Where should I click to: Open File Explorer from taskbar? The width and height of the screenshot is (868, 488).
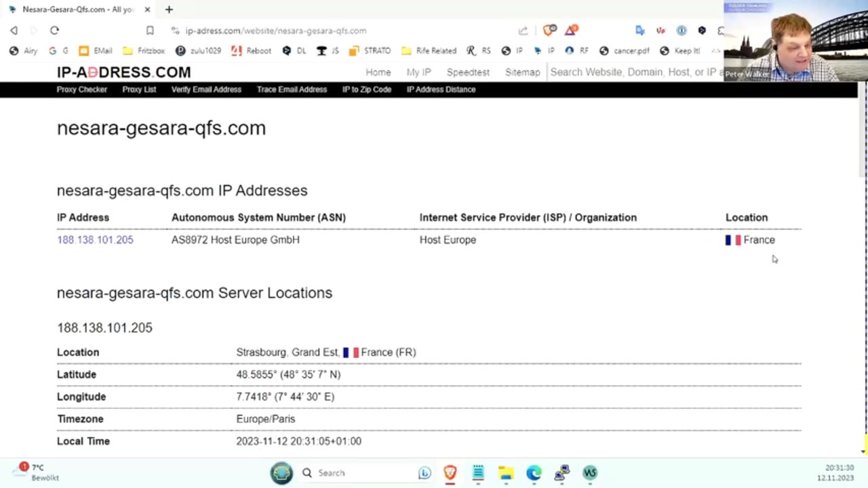point(506,473)
